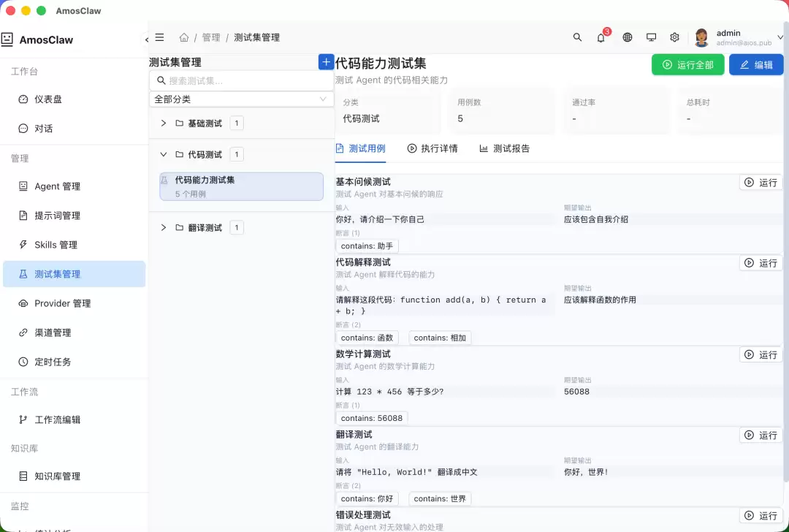Toggle the hamburger menu icon

[x=159, y=37]
